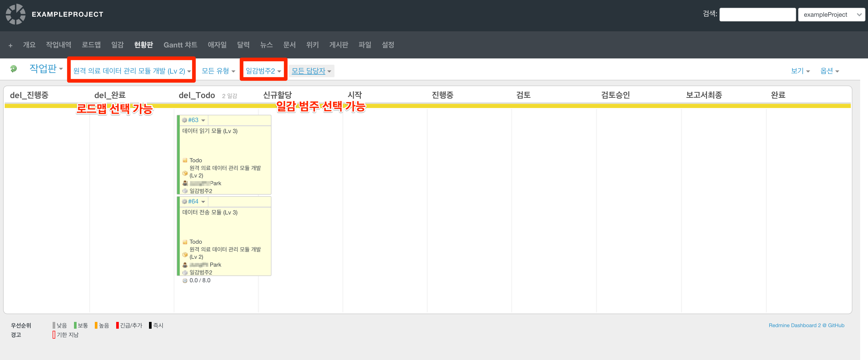
Task: Click the 검색 search input field
Action: coord(757,15)
